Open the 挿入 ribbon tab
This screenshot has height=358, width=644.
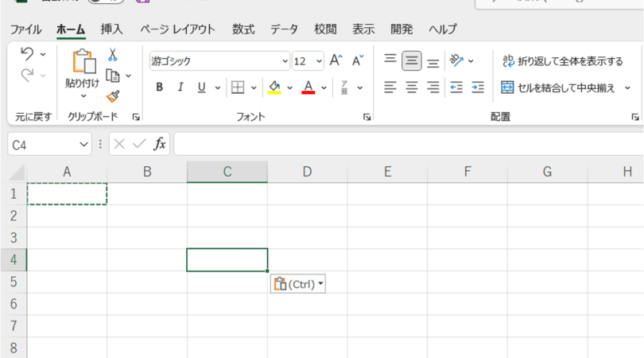pos(111,29)
